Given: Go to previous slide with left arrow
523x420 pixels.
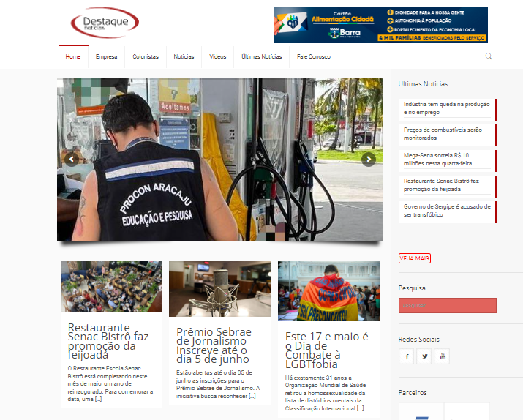Looking at the screenshot, I should pyautogui.click(x=72, y=159).
